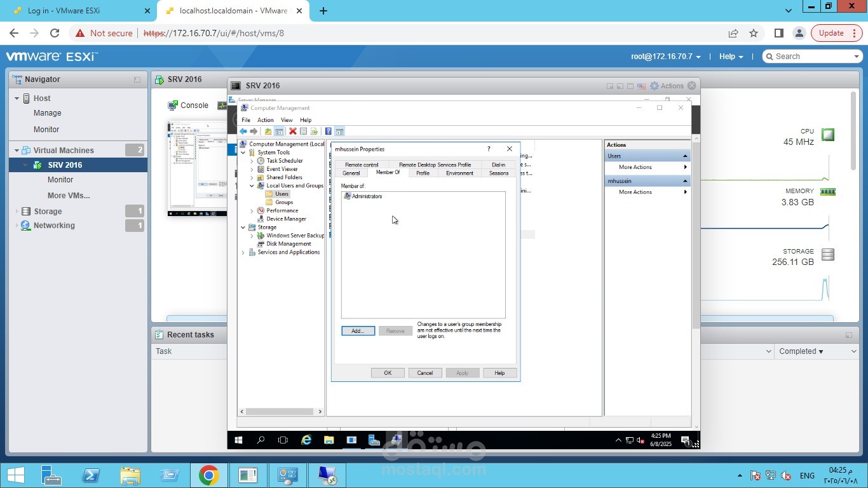Switch to the Environment tab
This screenshot has height=488, width=868.
click(459, 173)
